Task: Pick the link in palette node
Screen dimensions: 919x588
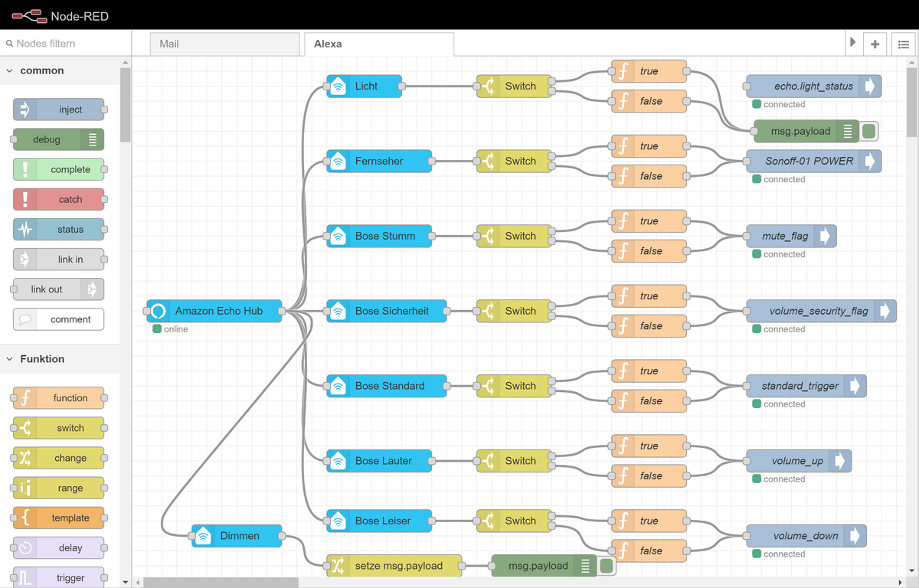Action: (x=59, y=260)
